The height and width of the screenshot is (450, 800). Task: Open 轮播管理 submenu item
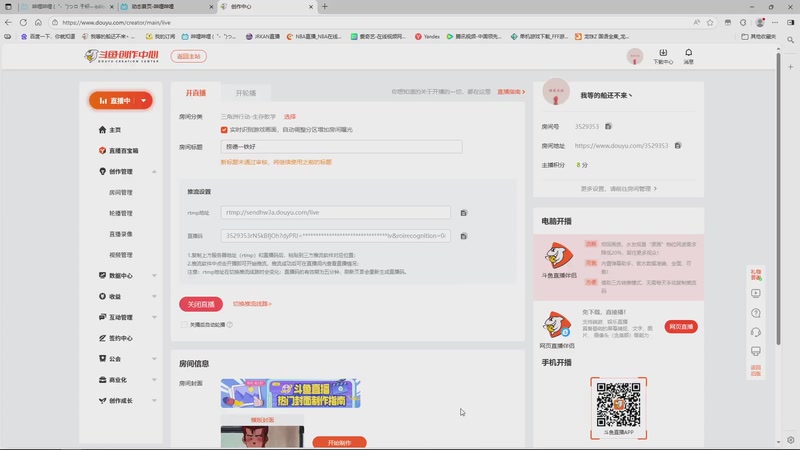pyautogui.click(x=121, y=213)
